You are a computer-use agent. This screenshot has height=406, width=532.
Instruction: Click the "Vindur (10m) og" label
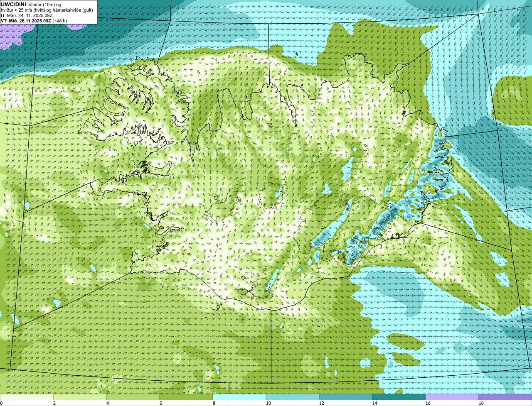[x=44, y=4]
